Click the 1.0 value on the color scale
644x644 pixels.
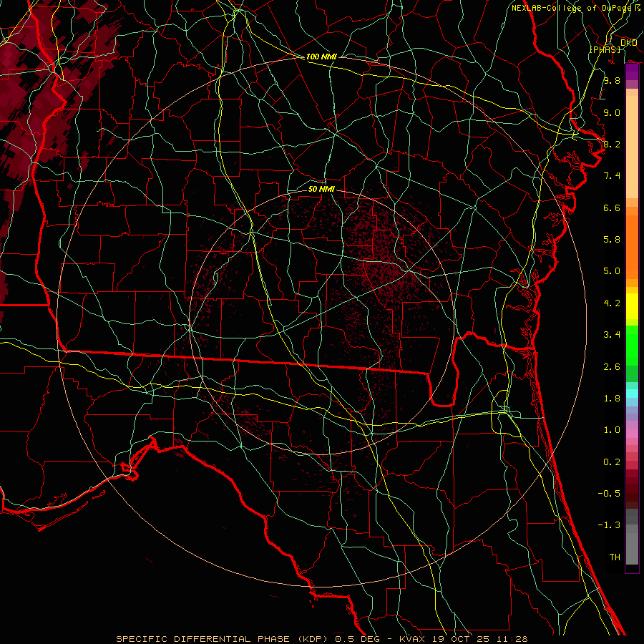612,430
